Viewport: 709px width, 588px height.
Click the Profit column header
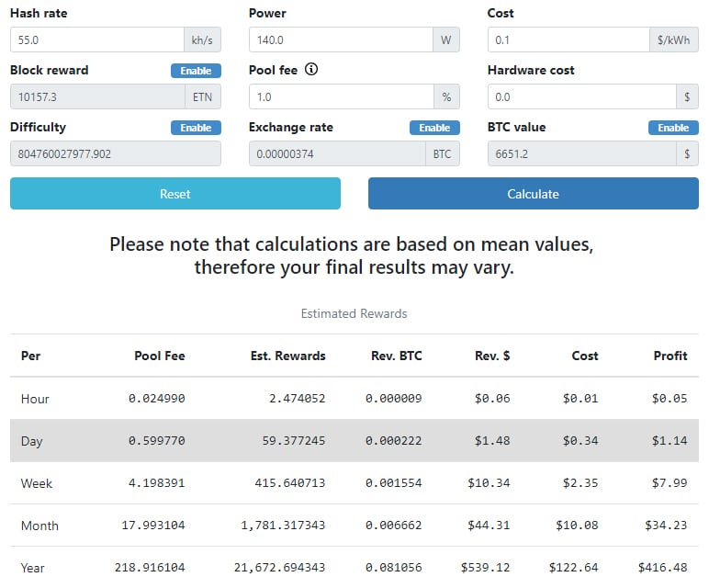[x=670, y=356]
